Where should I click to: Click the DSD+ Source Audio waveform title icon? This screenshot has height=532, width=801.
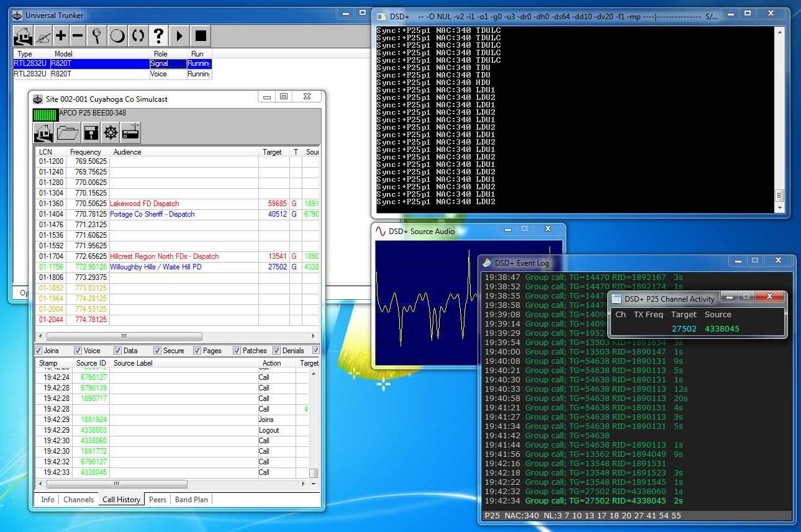tap(381, 231)
